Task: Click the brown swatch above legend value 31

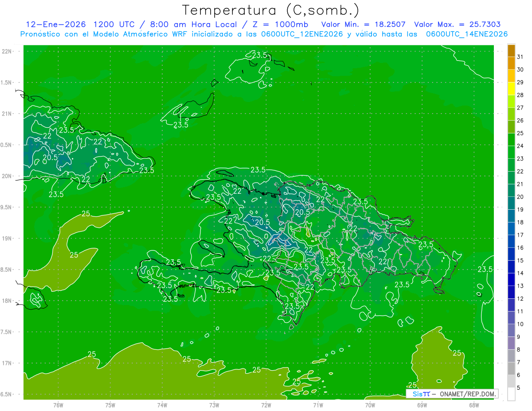Action: 511,51
